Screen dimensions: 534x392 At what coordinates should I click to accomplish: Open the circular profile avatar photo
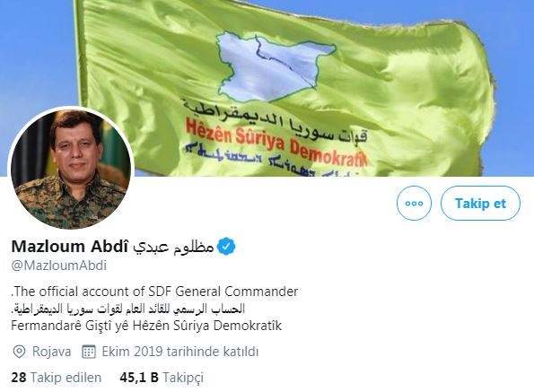click(x=71, y=170)
